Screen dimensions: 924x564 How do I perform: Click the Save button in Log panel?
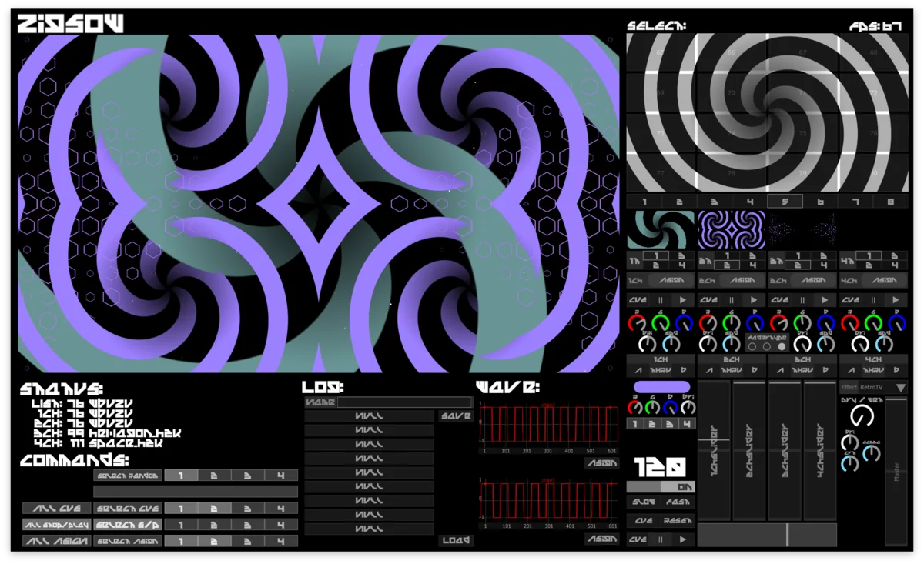click(x=456, y=416)
